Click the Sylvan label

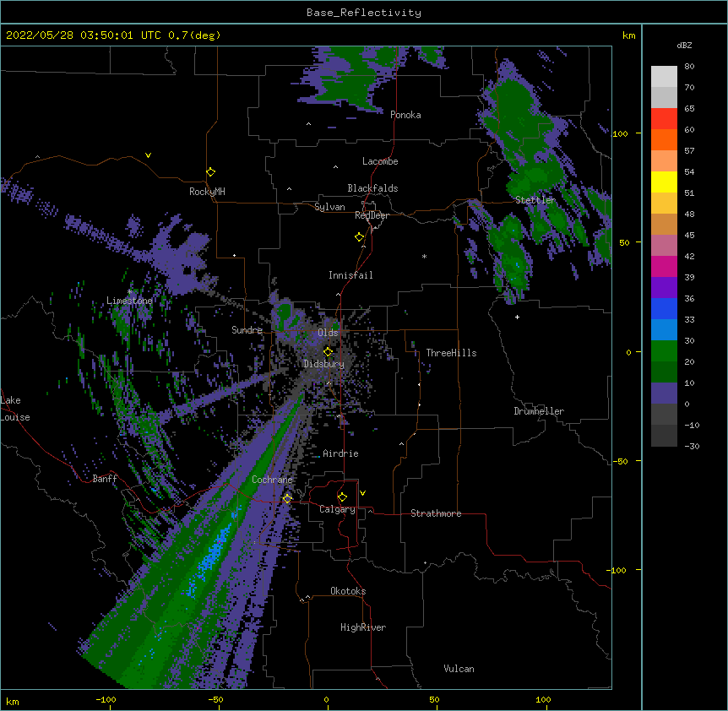click(x=329, y=207)
